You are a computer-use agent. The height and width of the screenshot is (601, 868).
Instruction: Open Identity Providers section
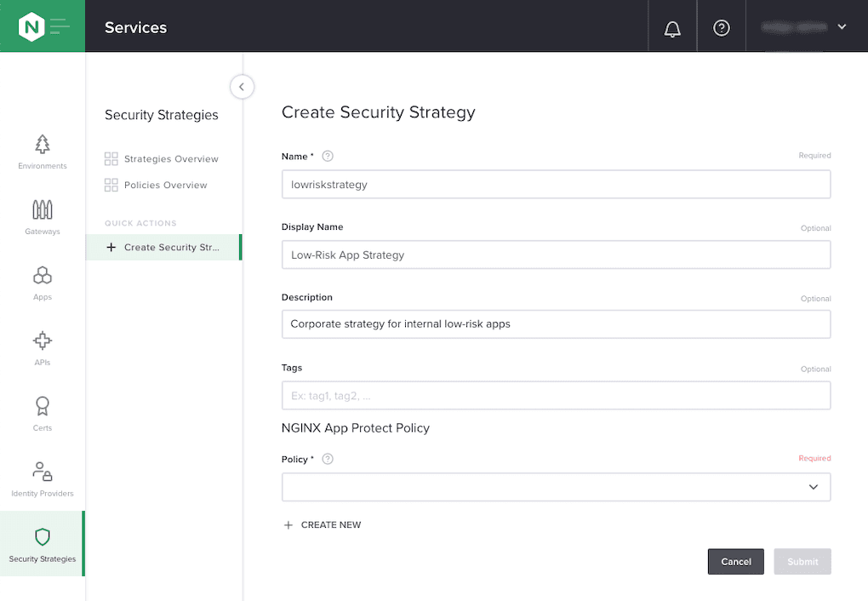[43, 479]
